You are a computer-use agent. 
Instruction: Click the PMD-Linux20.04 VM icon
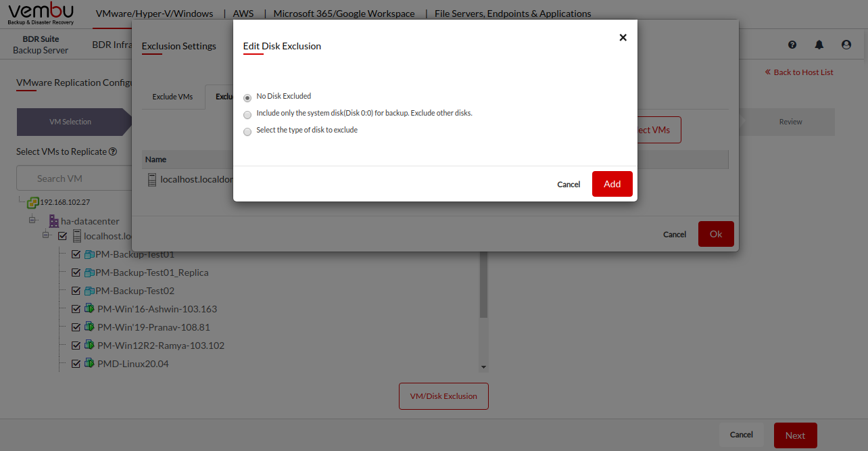tap(89, 364)
